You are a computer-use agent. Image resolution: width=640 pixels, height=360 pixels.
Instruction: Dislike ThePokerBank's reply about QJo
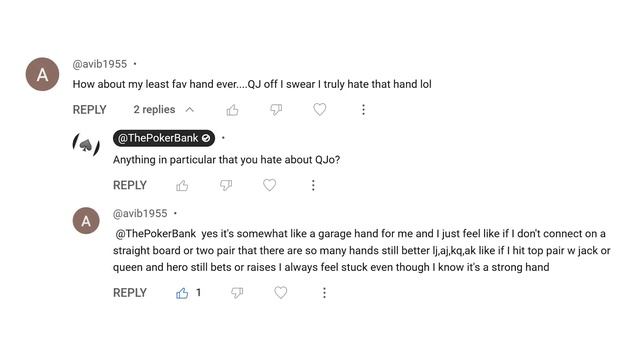(226, 186)
